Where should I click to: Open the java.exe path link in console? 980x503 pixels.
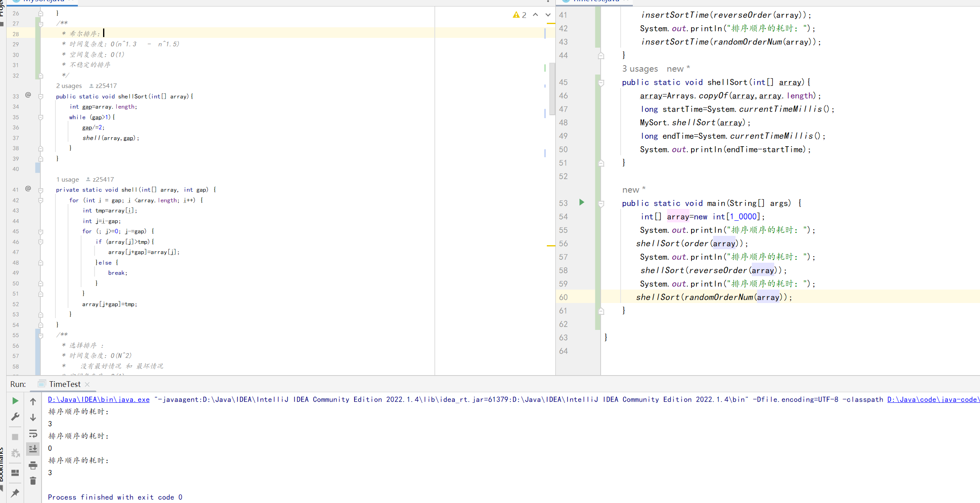[x=99, y=400]
